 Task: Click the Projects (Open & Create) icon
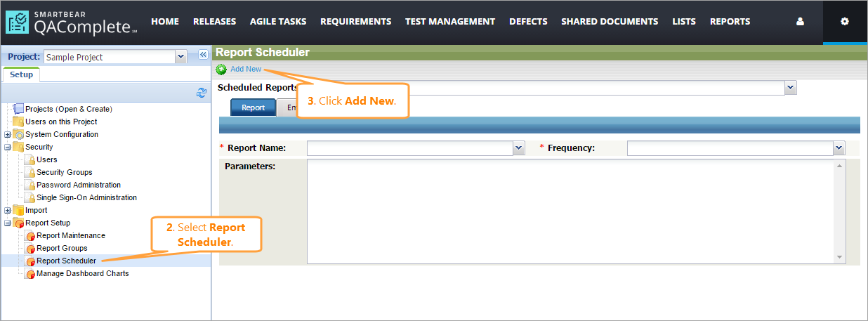pos(18,109)
